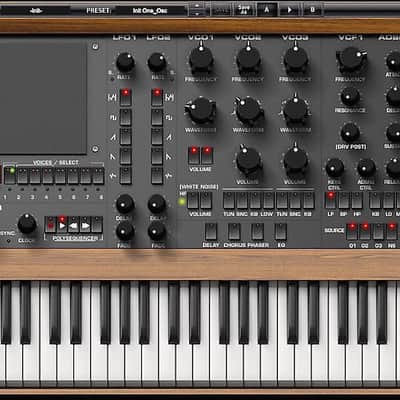
Task: Click the Save As button
Action: pos(244,10)
